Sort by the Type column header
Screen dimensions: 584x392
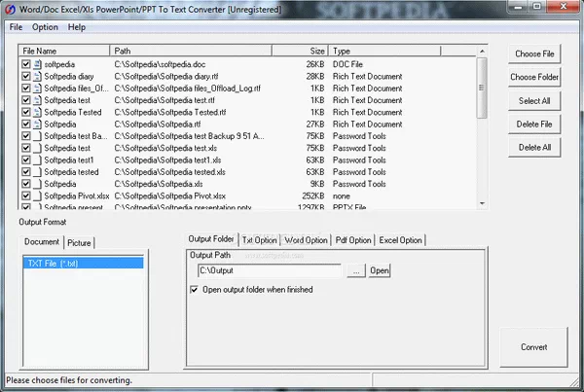coord(384,51)
